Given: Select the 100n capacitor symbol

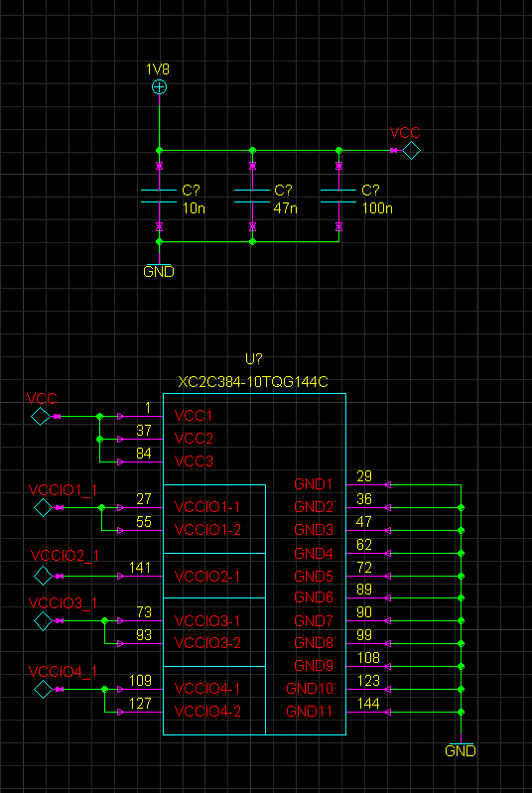Looking at the screenshot, I should [x=338, y=196].
